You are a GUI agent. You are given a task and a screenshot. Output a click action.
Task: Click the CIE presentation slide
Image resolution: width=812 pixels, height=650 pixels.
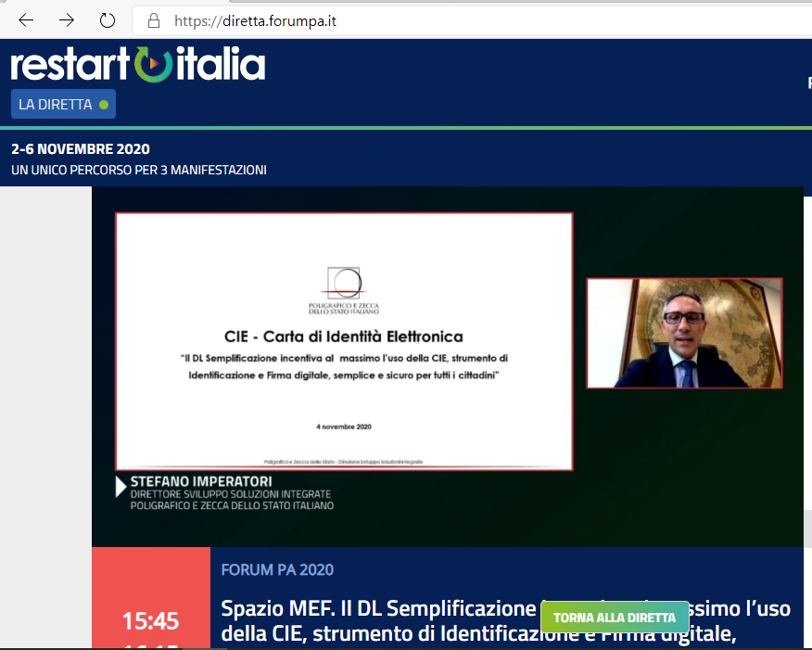343,341
